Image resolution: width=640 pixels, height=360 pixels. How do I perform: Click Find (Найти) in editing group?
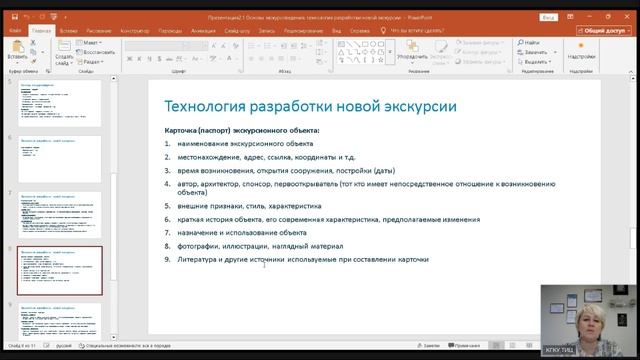529,42
